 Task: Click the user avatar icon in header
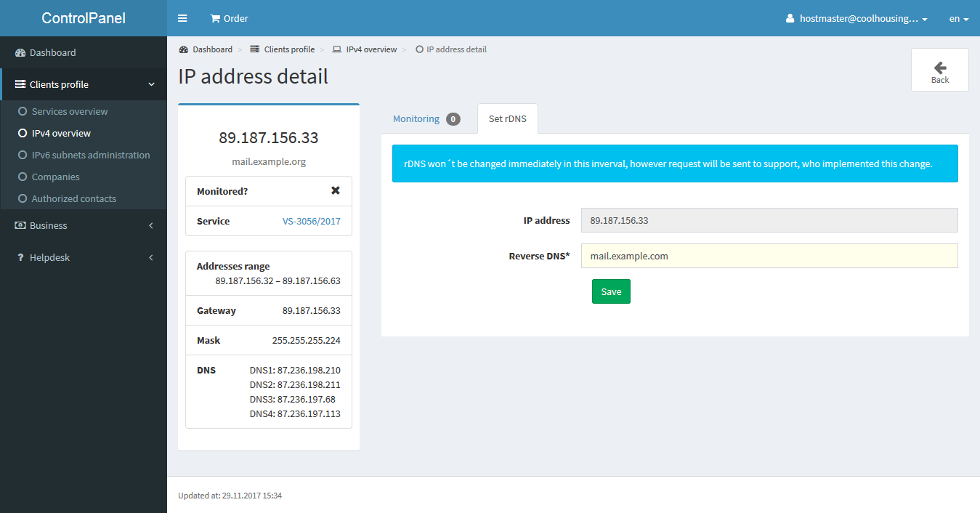(790, 18)
